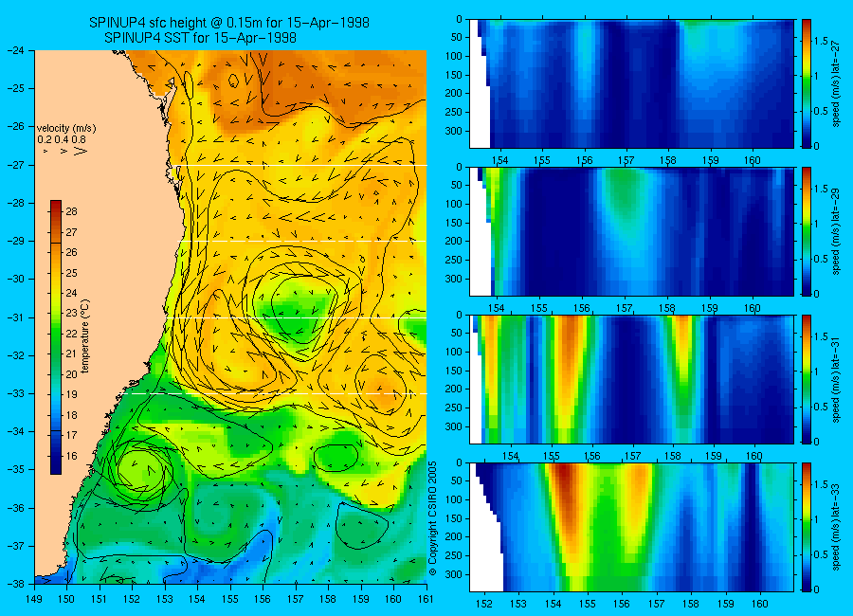Click the 'velocity (m/s)' legend label
The image size is (853, 616).
66,129
